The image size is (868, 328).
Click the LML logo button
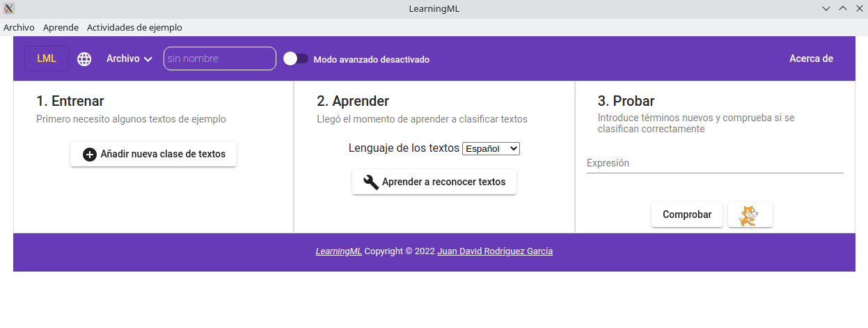47,58
